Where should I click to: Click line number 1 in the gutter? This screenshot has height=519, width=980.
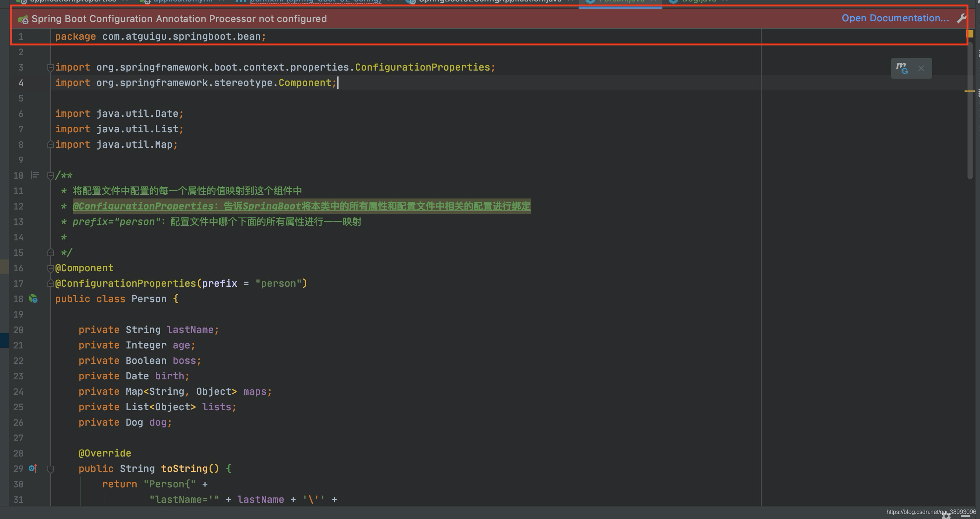[x=21, y=36]
